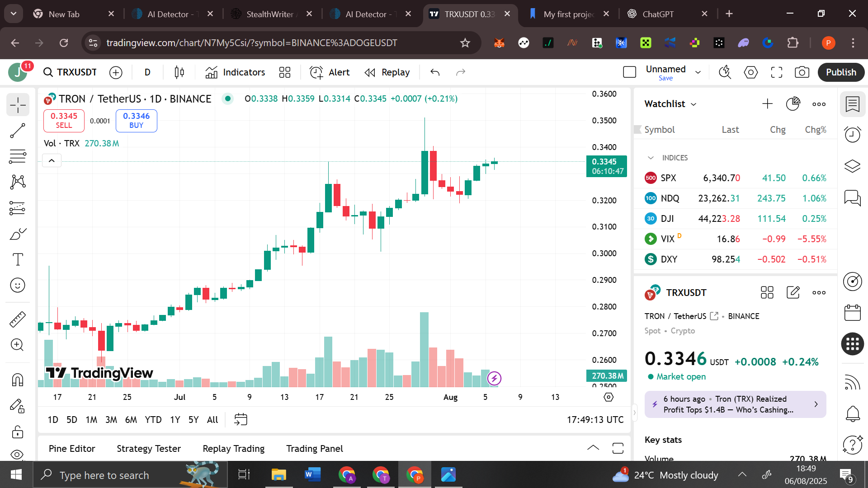The image size is (868, 488).
Task: Select the ruler measure tool
Action: 18,319
